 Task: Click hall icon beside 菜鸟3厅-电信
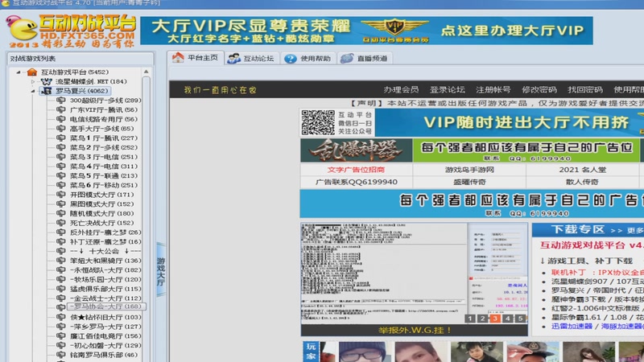[x=61, y=157]
